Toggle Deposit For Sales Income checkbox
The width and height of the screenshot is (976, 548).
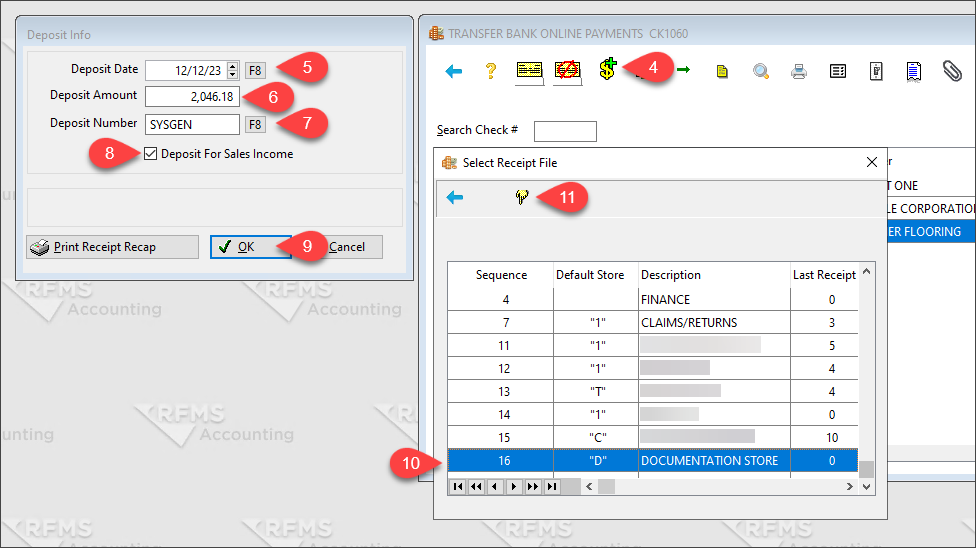point(151,154)
